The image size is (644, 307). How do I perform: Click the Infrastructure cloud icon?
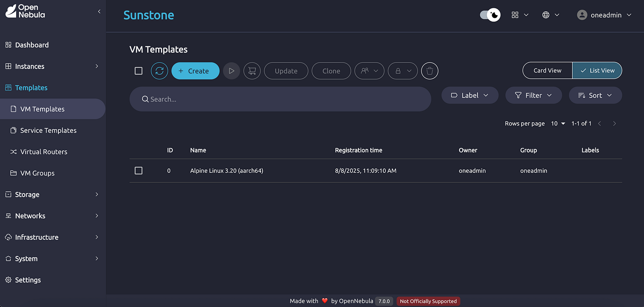pos(8,237)
